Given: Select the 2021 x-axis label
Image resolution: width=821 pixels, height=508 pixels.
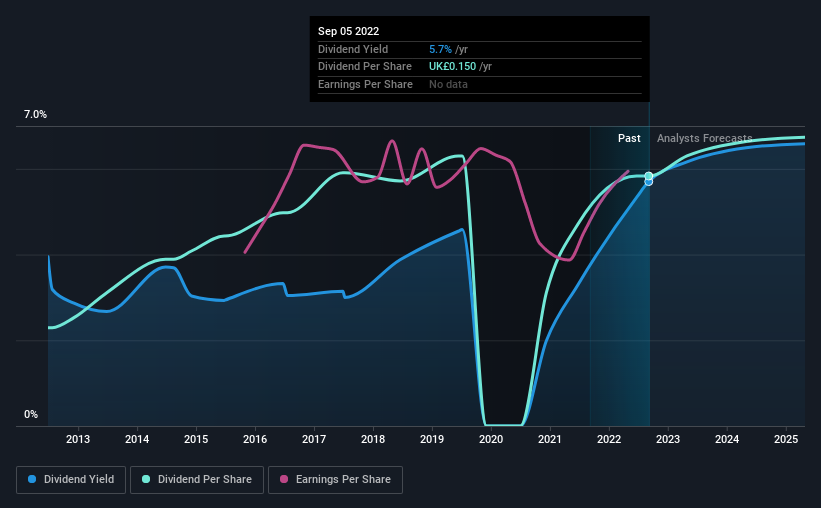Looking at the screenshot, I should [x=550, y=439].
